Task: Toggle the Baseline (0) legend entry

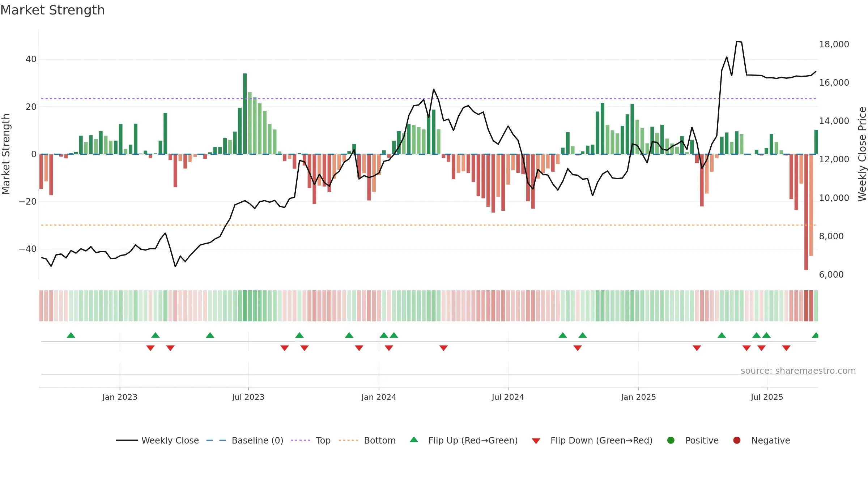Action: pos(245,440)
